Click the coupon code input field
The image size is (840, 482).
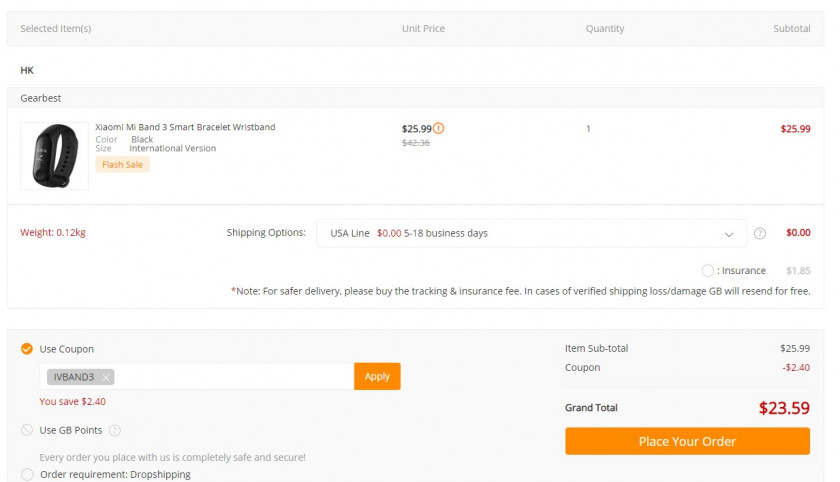pos(235,377)
